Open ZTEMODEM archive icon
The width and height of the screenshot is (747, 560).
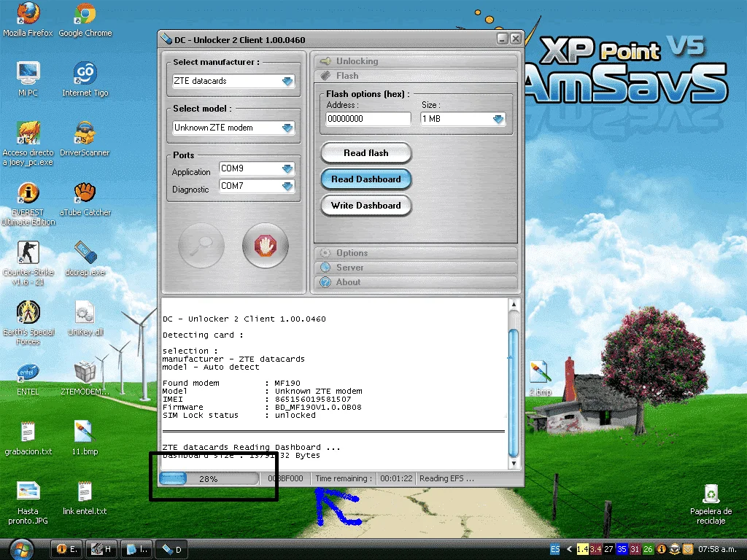pyautogui.click(x=85, y=378)
